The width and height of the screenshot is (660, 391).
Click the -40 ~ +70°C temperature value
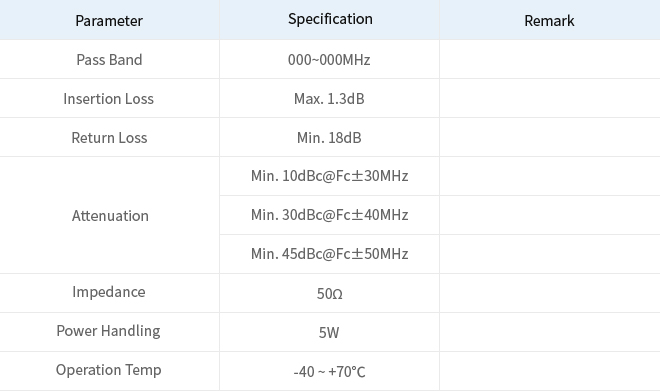coord(330,372)
